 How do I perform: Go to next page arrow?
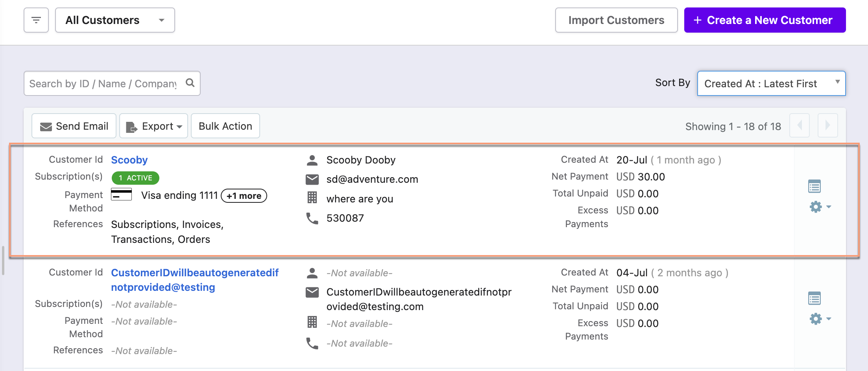coord(827,126)
